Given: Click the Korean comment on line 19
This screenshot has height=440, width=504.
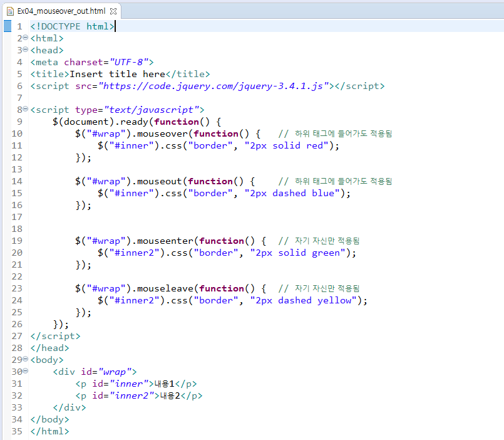Looking at the screenshot, I should [319, 241].
